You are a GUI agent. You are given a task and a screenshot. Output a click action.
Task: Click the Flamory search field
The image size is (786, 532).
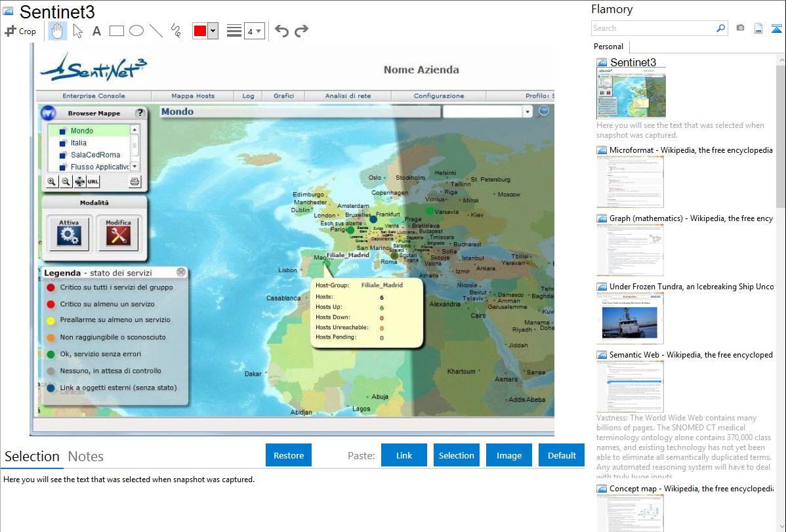653,28
